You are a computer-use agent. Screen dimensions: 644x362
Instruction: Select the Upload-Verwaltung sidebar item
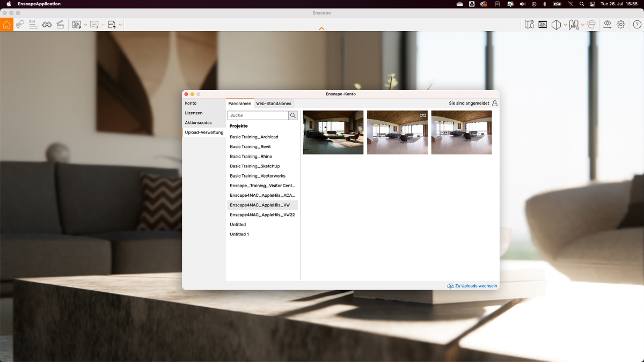(x=204, y=132)
